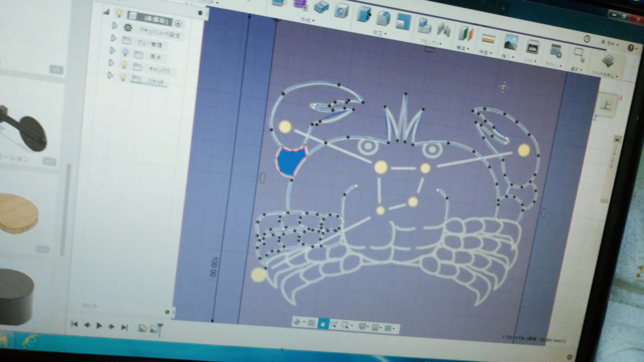Open the 選択 Select dropdown menu
This screenshot has width=644, height=362.
[x=575, y=69]
